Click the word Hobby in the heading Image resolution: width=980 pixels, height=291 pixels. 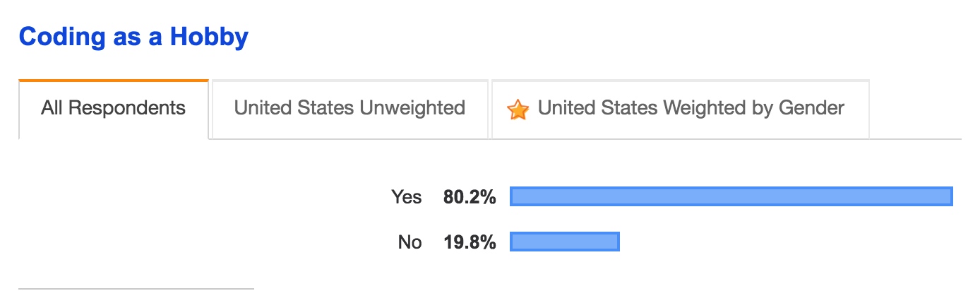click(212, 37)
